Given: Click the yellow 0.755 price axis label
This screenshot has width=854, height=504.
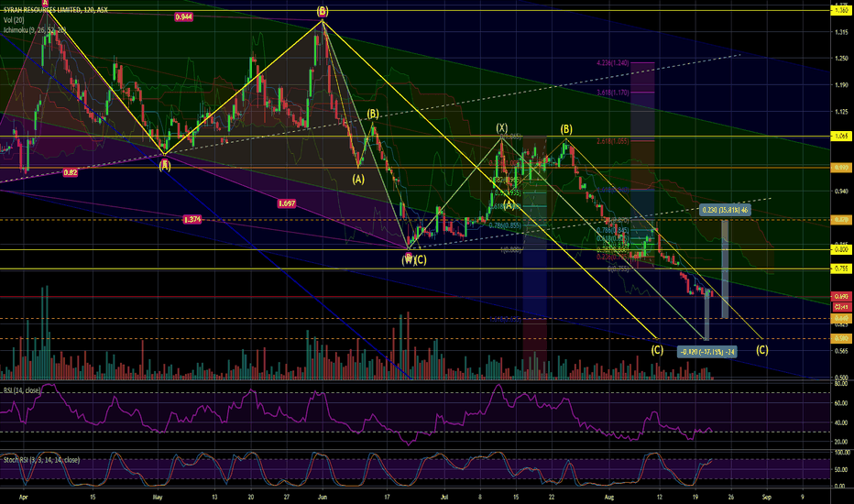Looking at the screenshot, I should point(841,268).
